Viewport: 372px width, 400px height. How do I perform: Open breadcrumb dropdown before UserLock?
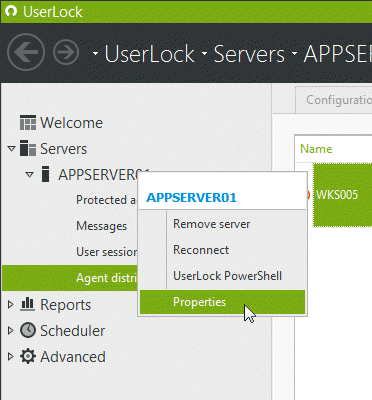[95, 53]
